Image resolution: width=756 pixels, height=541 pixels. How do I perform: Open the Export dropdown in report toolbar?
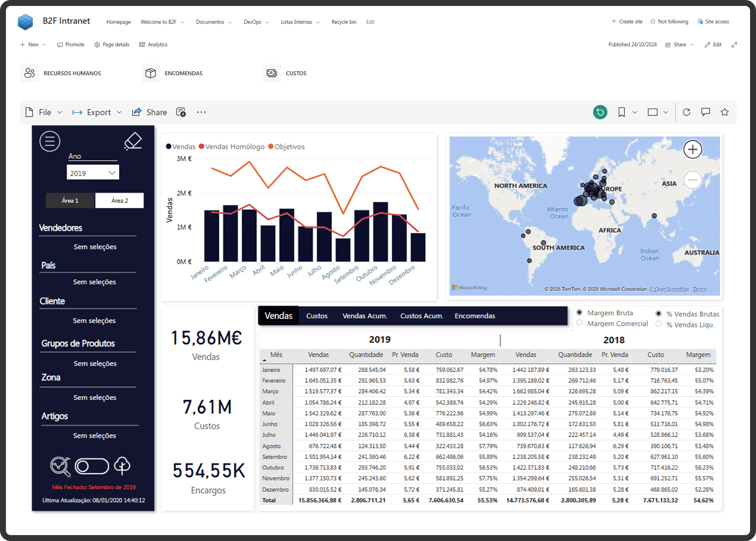coord(97,112)
